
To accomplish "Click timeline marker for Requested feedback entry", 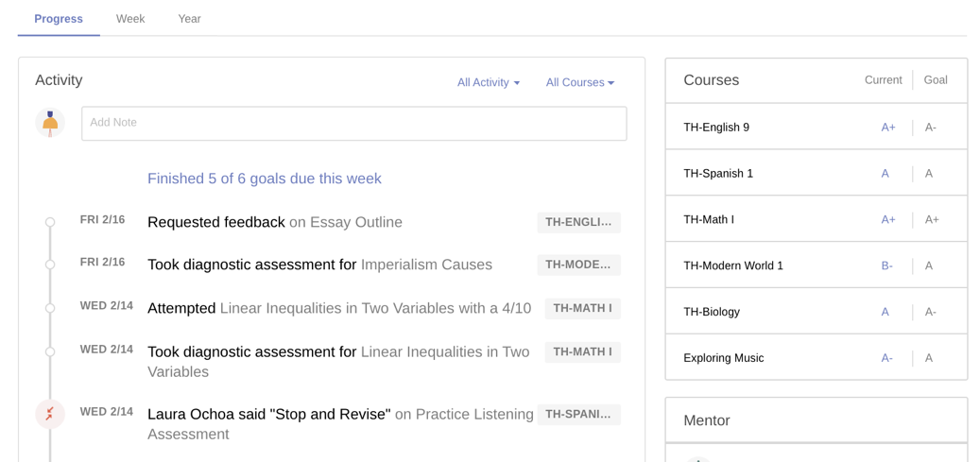I will click(x=50, y=222).
